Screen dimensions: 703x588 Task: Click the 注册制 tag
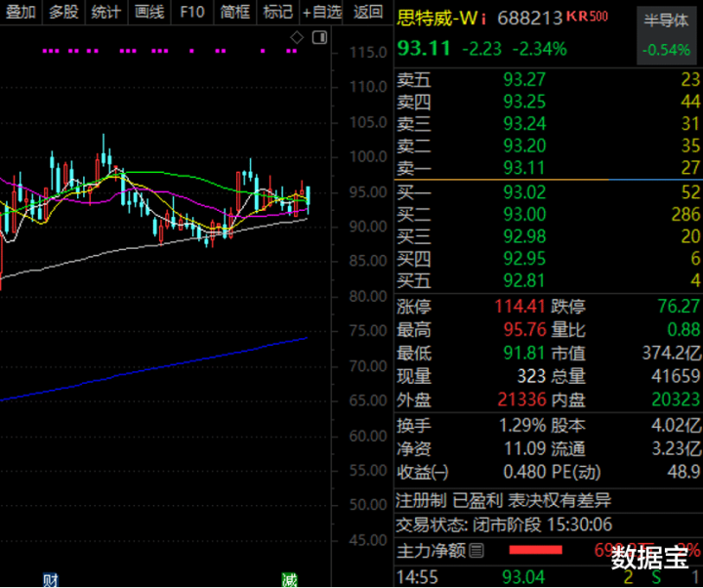[x=421, y=500]
